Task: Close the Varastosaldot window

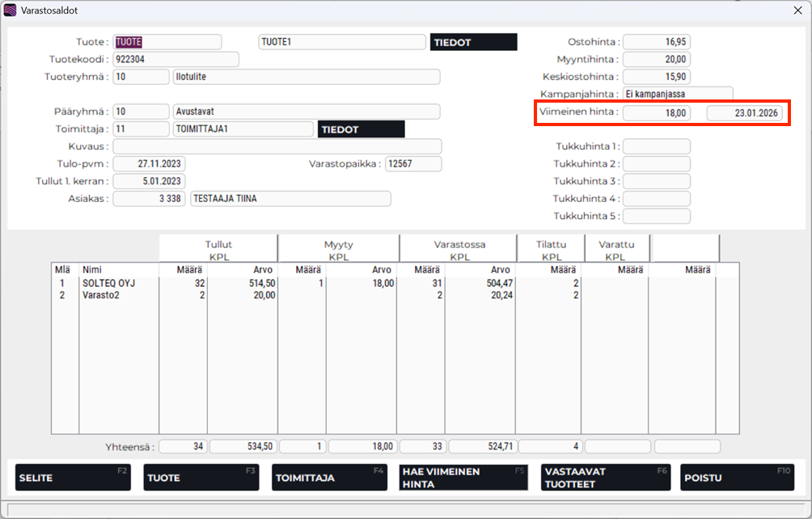Action: pos(797,11)
